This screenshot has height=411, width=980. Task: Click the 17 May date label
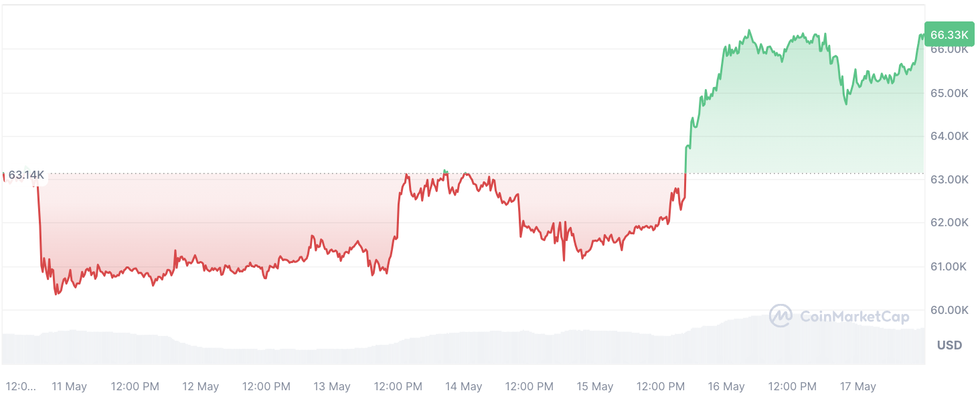(857, 387)
